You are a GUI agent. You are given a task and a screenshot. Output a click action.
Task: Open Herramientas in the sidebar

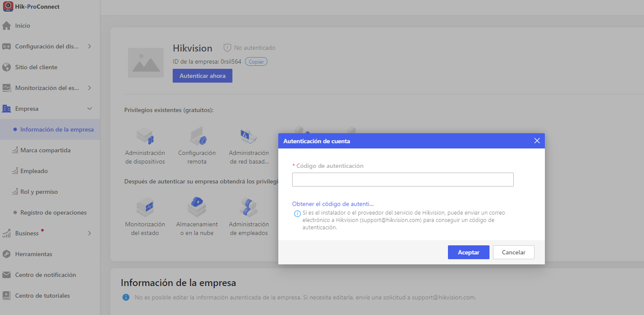[x=50, y=254]
